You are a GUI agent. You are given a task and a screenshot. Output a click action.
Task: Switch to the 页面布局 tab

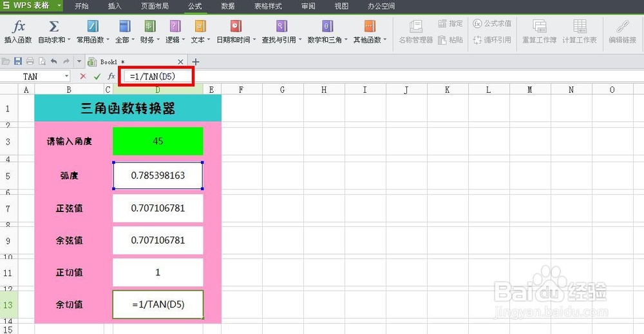(155, 6)
